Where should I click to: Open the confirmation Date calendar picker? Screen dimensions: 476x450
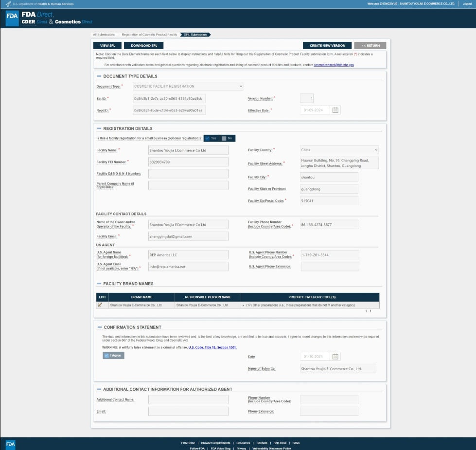click(x=335, y=357)
